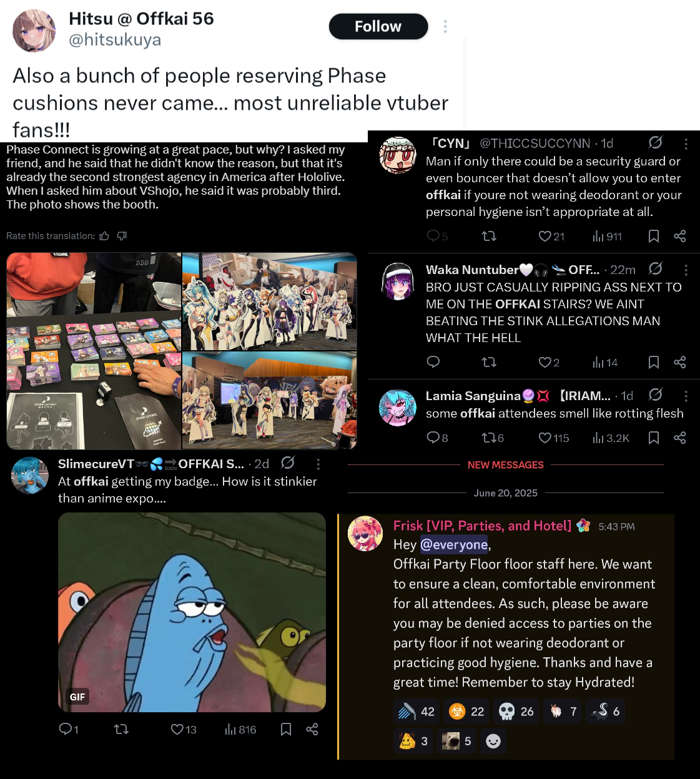This screenshot has height=779, width=700.
Task: Open more options next to the Follow button
Action: click(x=445, y=26)
